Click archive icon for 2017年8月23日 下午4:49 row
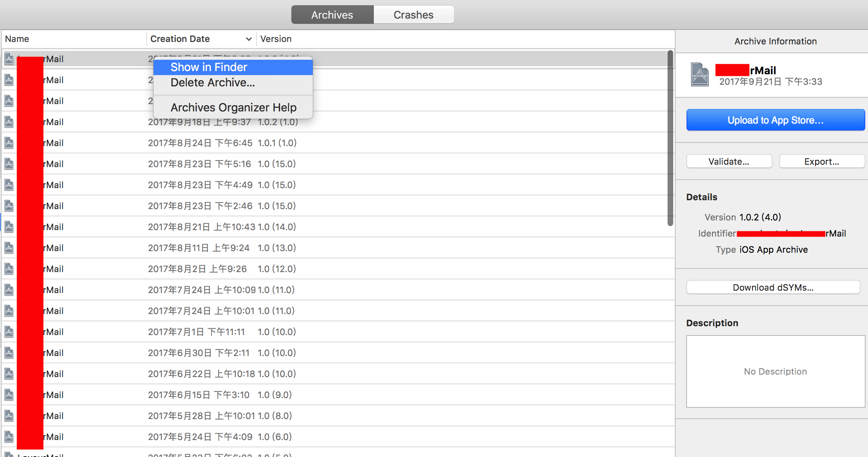This screenshot has height=457, width=868. [9, 185]
